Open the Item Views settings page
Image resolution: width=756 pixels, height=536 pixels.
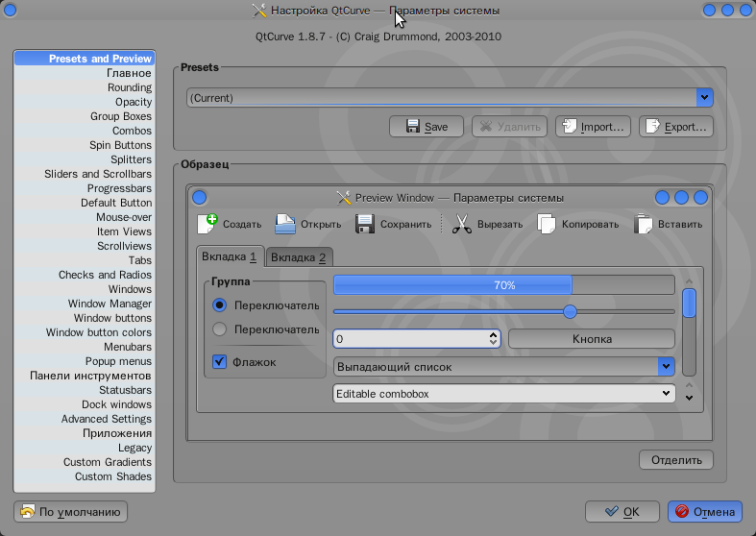click(85, 231)
